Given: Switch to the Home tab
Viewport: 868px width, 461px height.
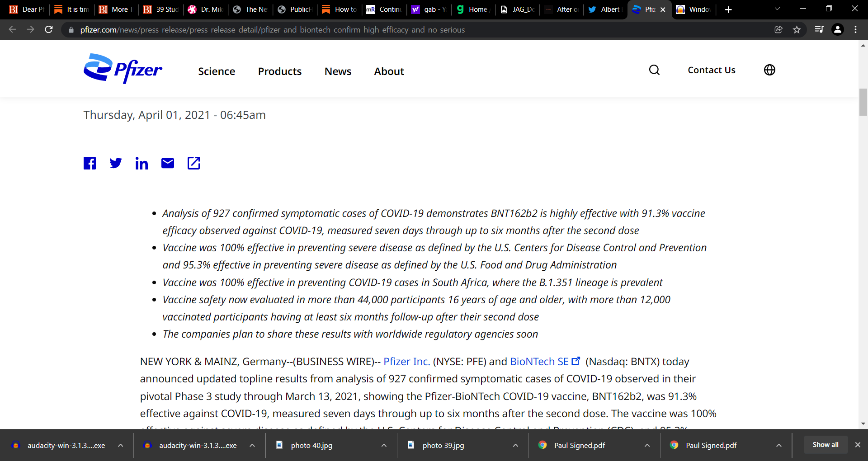Looking at the screenshot, I should pyautogui.click(x=474, y=9).
